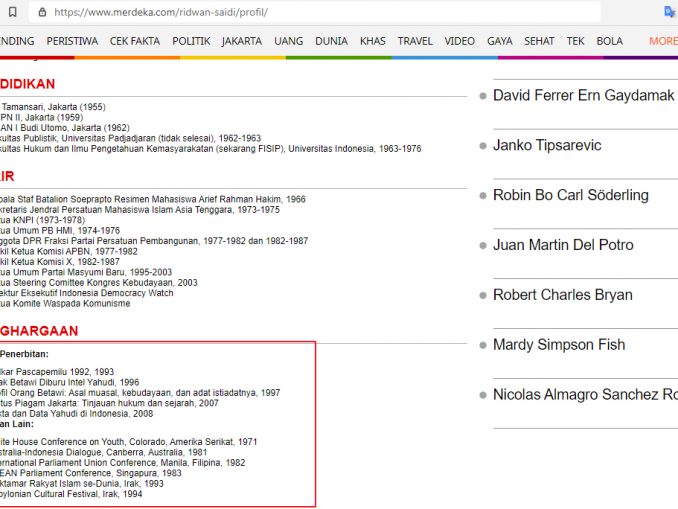Open the PERISTIWA menu item
678x509 pixels.
pyautogui.click(x=72, y=41)
